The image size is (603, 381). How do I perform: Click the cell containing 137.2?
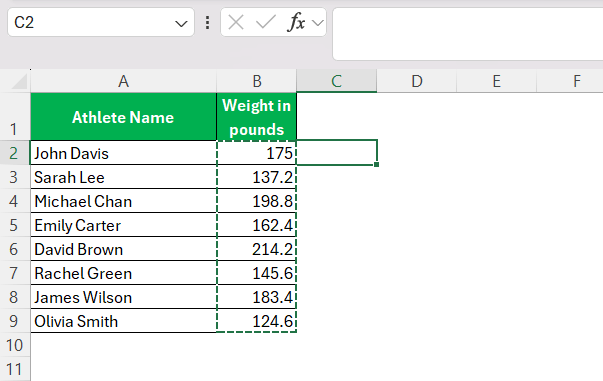tap(257, 177)
